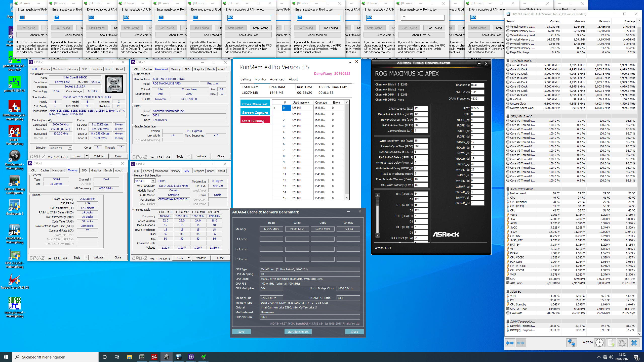Click the tREFI value field in ASRock configurator

477,108
